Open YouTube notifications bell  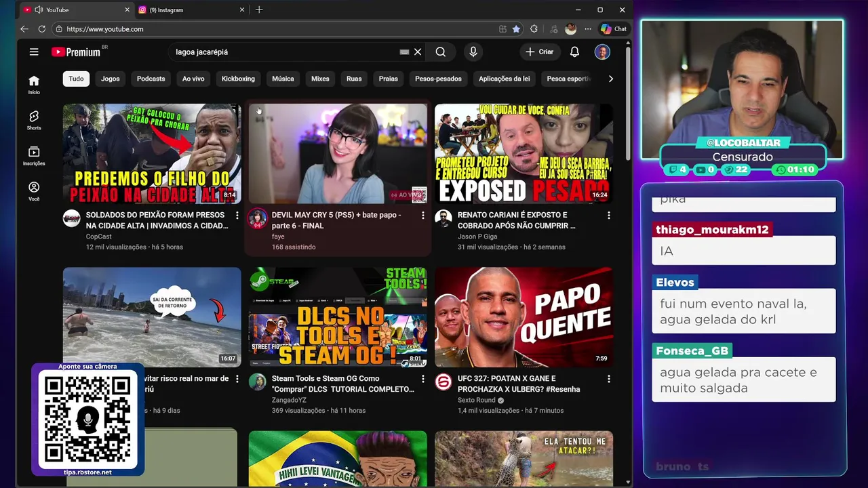point(574,52)
